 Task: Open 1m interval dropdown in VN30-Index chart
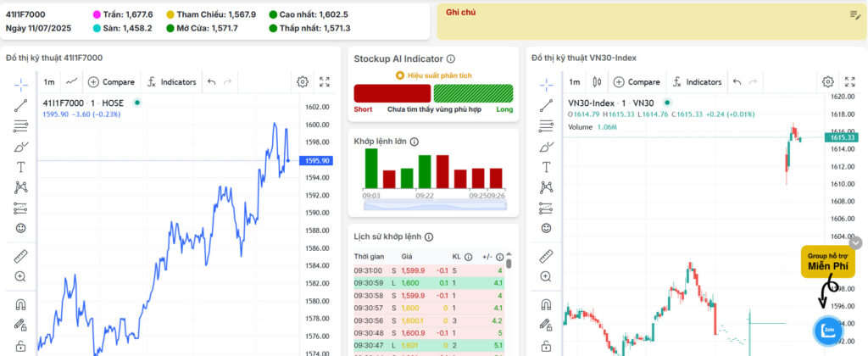(x=575, y=82)
